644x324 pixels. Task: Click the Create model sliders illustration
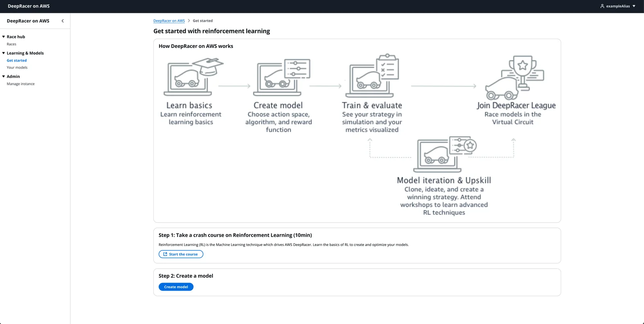pyautogui.click(x=282, y=77)
